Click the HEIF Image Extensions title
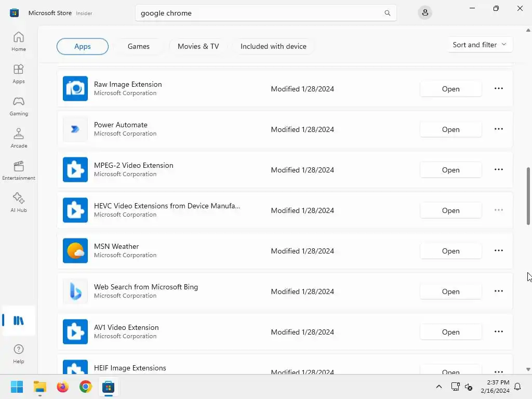This screenshot has width=532, height=399. tap(130, 368)
